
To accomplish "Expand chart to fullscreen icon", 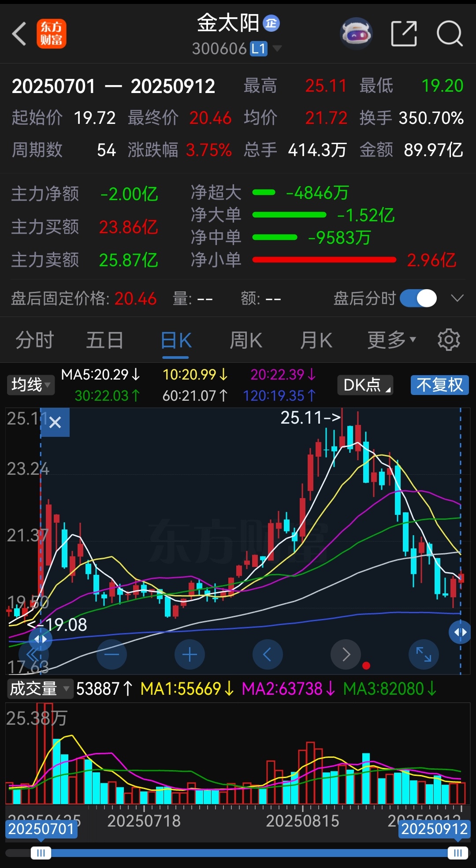I will (x=424, y=654).
